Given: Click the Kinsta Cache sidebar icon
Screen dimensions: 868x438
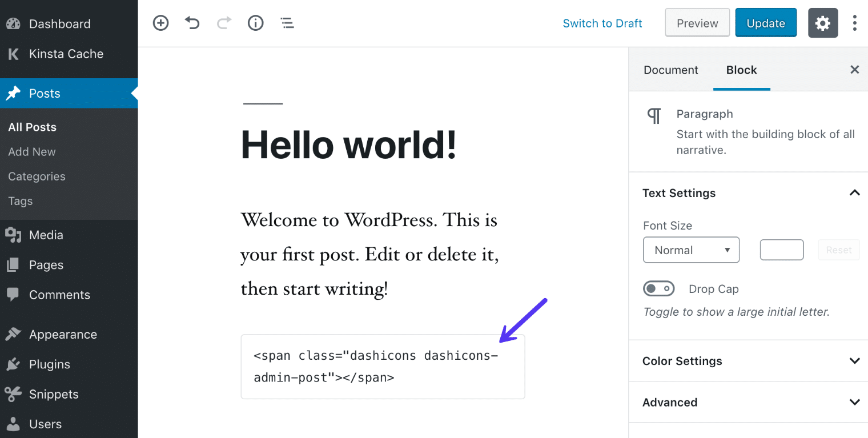Looking at the screenshot, I should pyautogui.click(x=13, y=54).
